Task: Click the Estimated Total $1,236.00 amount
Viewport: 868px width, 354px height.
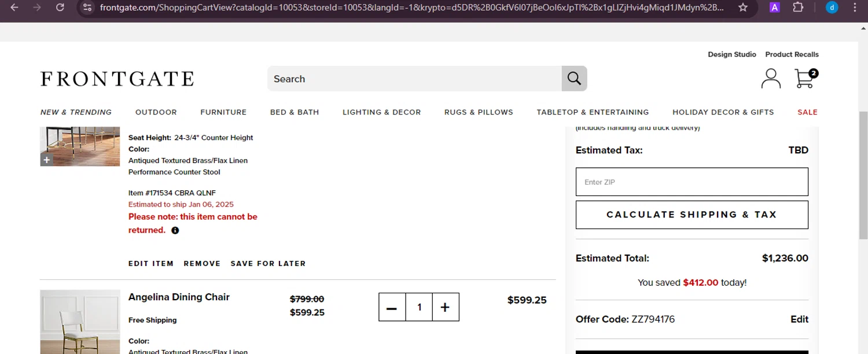Action: [785, 259]
